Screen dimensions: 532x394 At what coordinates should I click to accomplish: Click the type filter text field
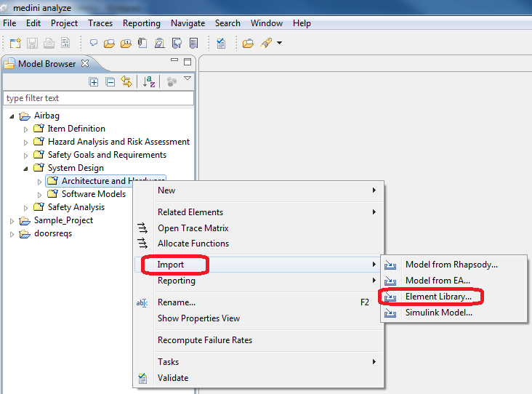point(98,98)
